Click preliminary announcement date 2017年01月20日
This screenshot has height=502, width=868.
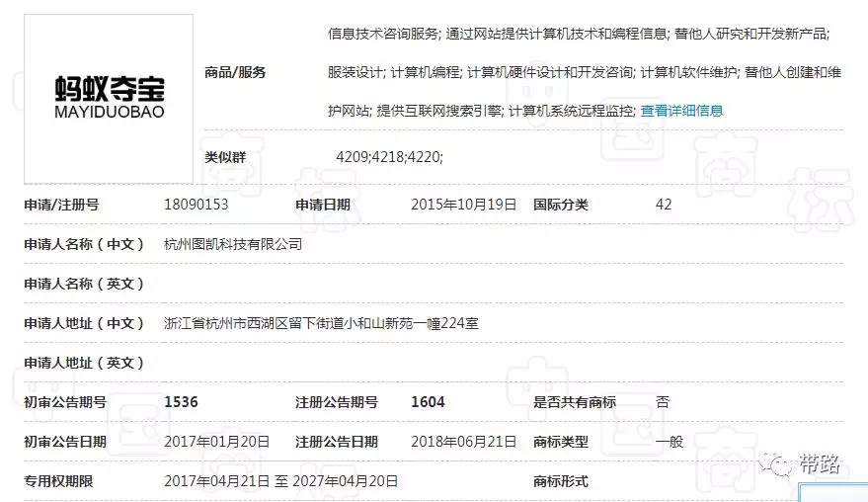click(x=216, y=442)
